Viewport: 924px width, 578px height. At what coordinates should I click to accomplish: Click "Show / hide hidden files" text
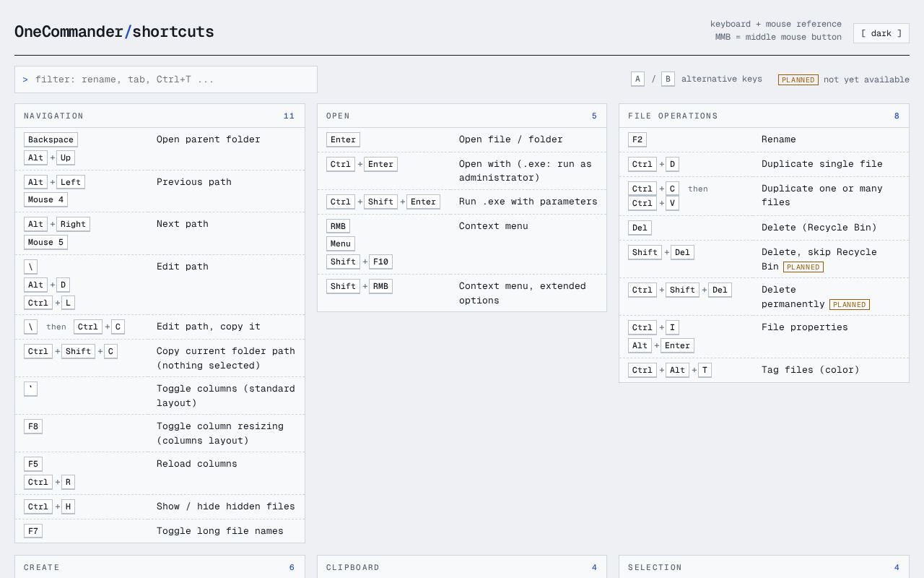(x=226, y=506)
